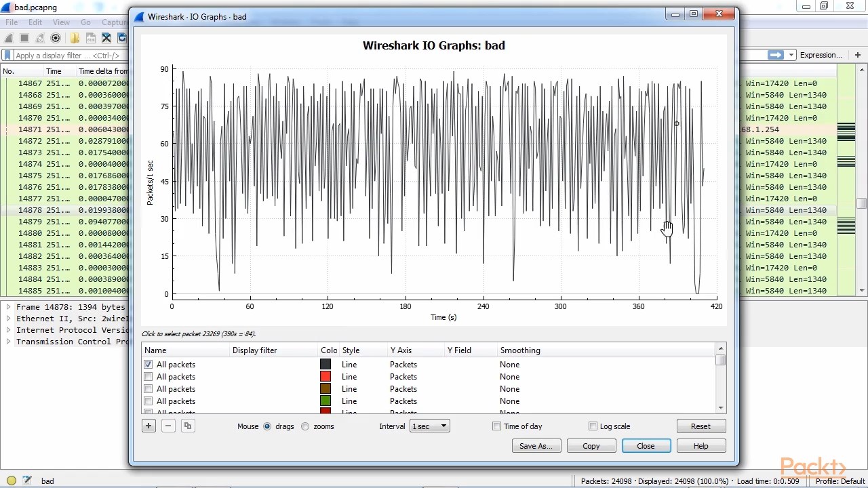
Task: Open the Edit menu
Action: (x=35, y=22)
